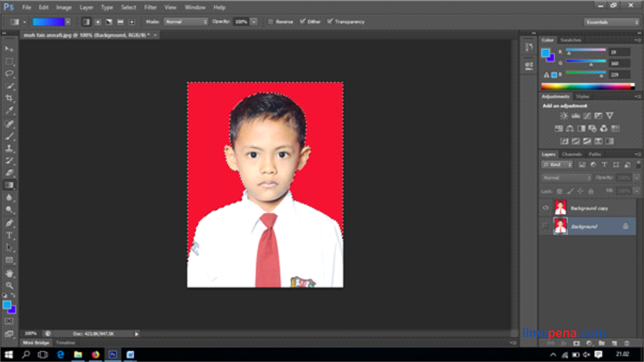Select the Crop tool

tap(9, 98)
